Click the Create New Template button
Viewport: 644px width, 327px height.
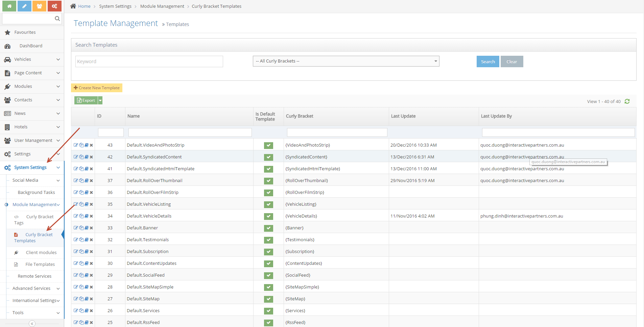97,88
